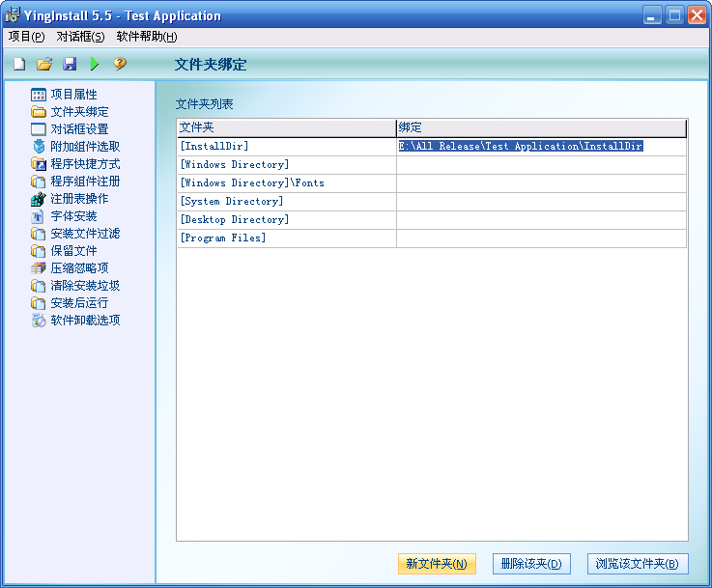Click the 压缩忽略项 sidebar icon
Image resolution: width=712 pixels, height=588 pixels.
pos(39,268)
